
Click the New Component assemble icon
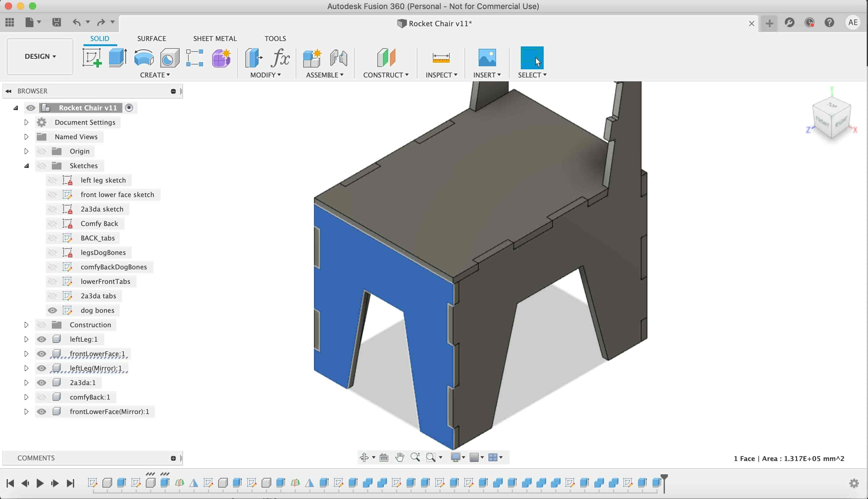pos(313,58)
